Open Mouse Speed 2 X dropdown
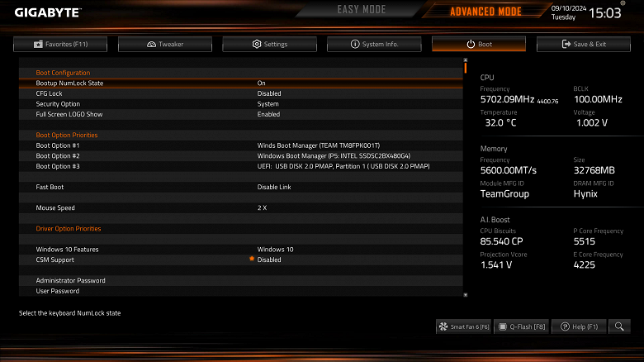This screenshot has height=362, width=644. (x=262, y=207)
